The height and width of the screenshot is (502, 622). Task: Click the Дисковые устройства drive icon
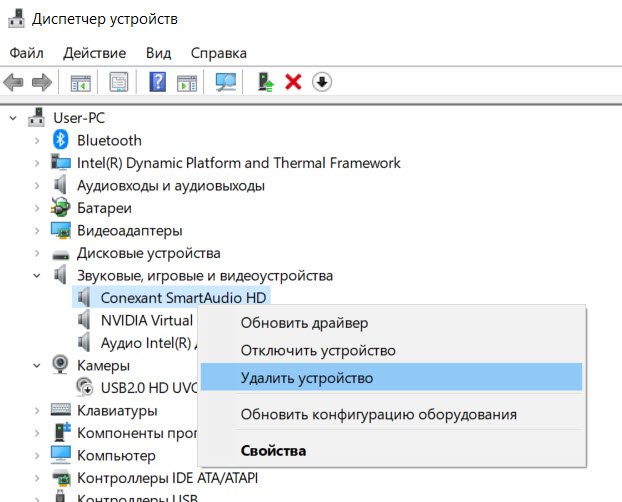pyautogui.click(x=61, y=255)
